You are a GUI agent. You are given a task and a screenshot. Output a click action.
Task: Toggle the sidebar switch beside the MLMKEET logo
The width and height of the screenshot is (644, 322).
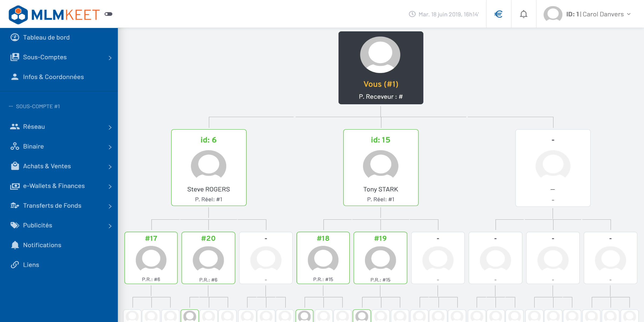[x=108, y=14]
